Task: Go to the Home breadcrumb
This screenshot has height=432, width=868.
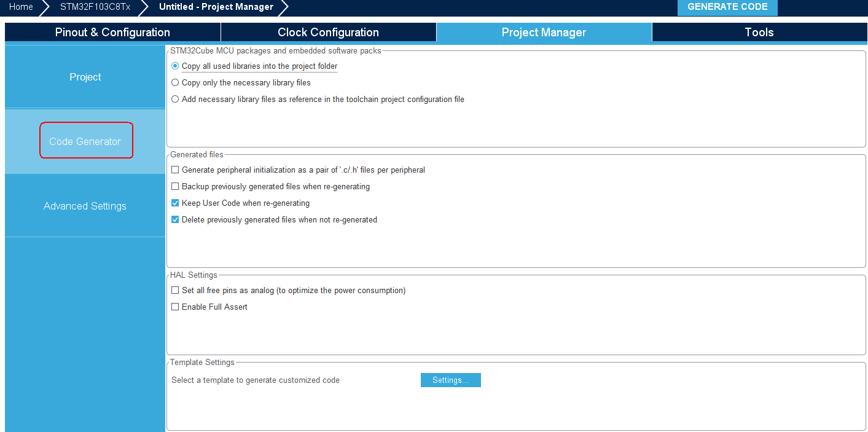Action: [21, 7]
